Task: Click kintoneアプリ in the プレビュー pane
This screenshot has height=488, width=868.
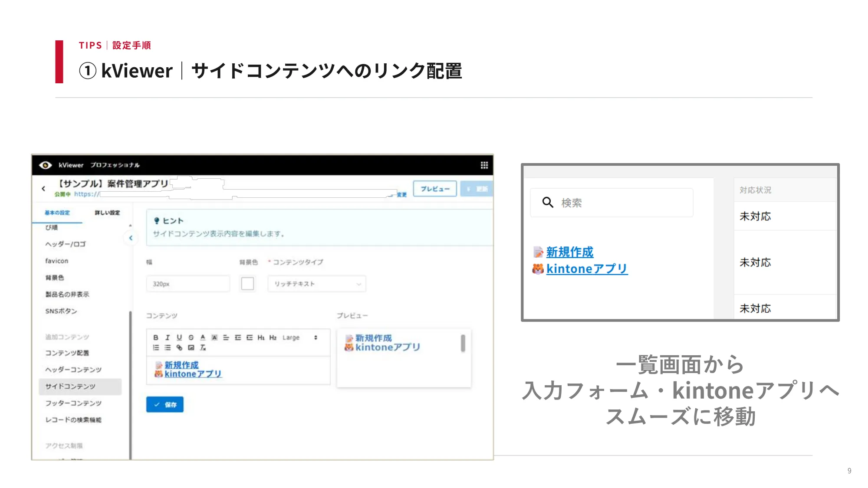Action: pyautogui.click(x=388, y=347)
